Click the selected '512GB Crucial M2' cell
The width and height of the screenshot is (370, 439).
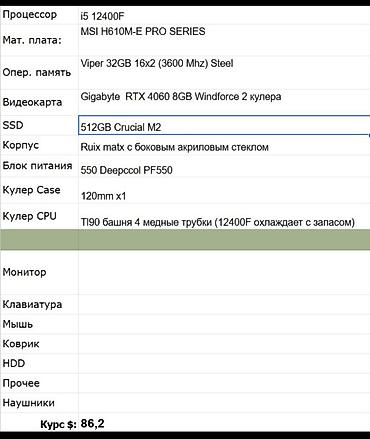click(224, 125)
